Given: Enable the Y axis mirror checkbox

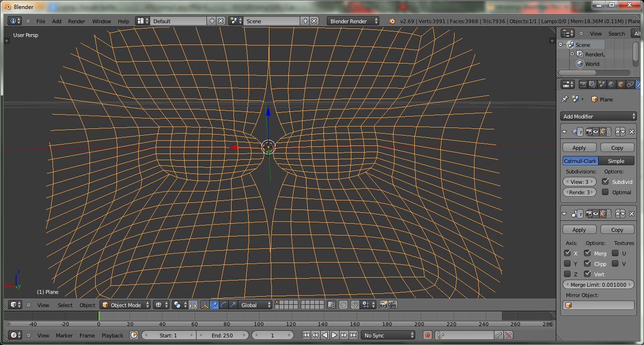Looking at the screenshot, I should pyautogui.click(x=567, y=263).
